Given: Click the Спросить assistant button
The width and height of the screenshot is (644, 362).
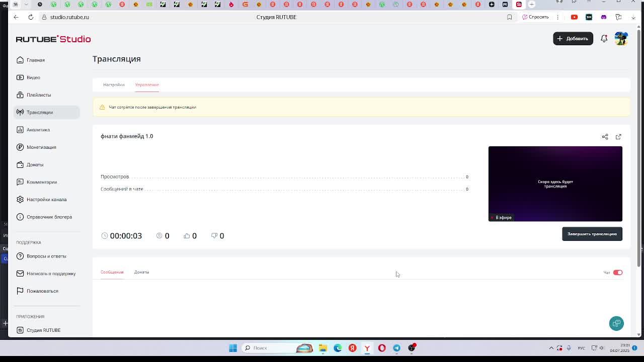Looking at the screenshot, I should pyautogui.click(x=535, y=17).
